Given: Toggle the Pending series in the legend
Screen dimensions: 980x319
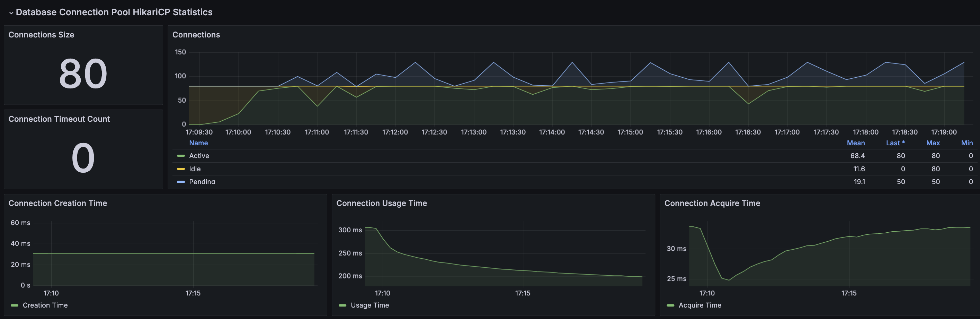Looking at the screenshot, I should (x=202, y=182).
